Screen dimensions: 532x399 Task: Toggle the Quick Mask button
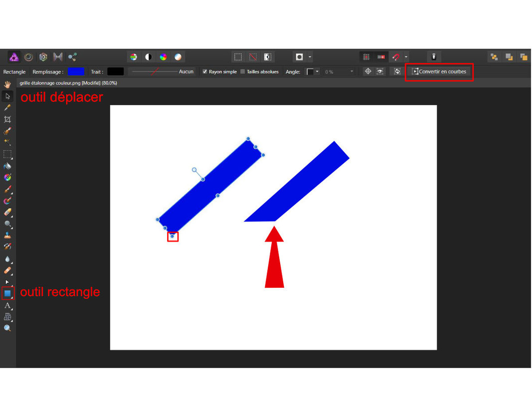tap(299, 57)
